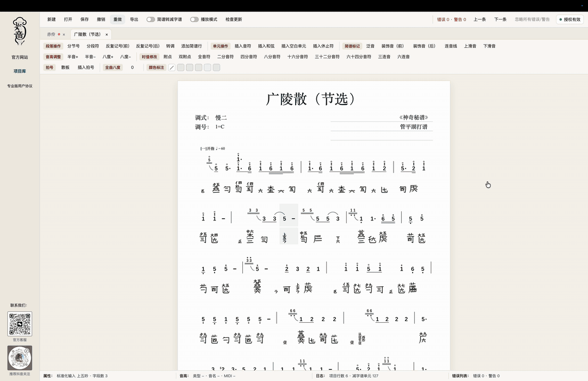Set duration to 四分音符
The image size is (588, 381).
[249, 57]
